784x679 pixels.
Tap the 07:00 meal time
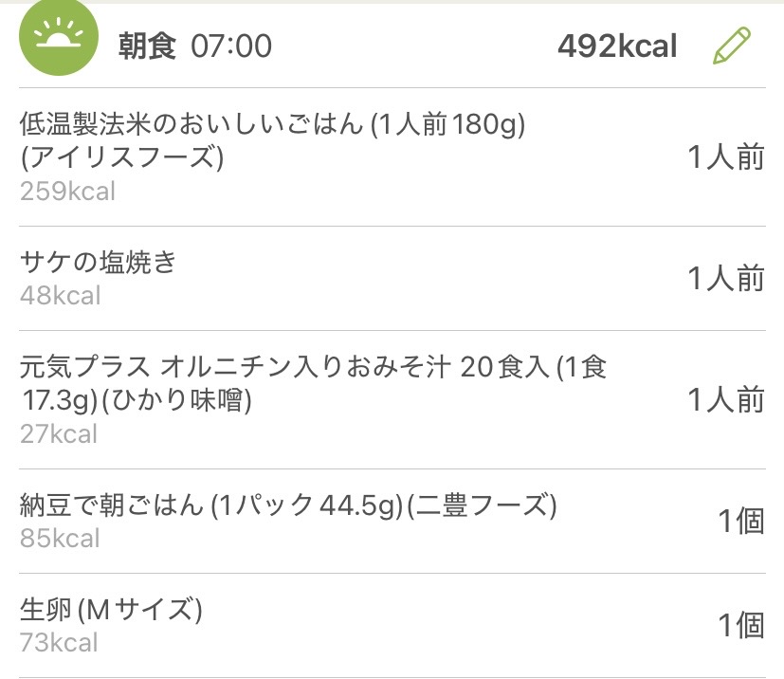click(x=231, y=46)
